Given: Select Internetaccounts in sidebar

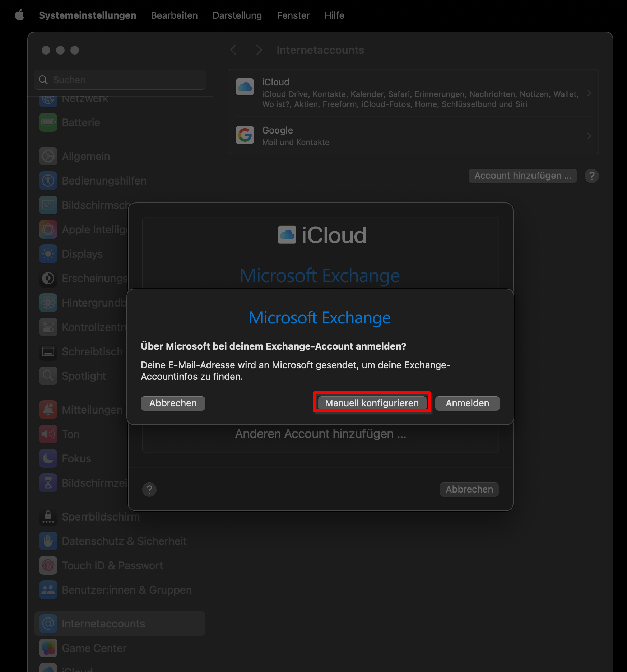Looking at the screenshot, I should (120, 624).
